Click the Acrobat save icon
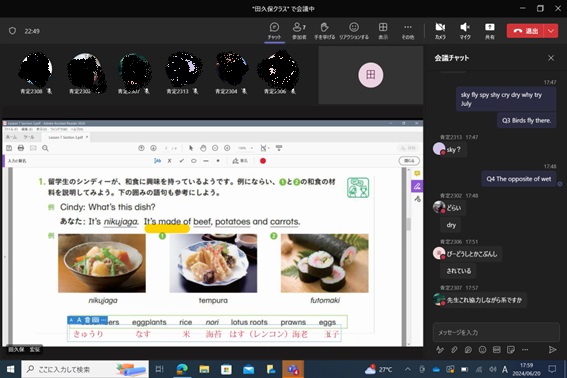The height and width of the screenshot is (378, 567). (x=9, y=148)
